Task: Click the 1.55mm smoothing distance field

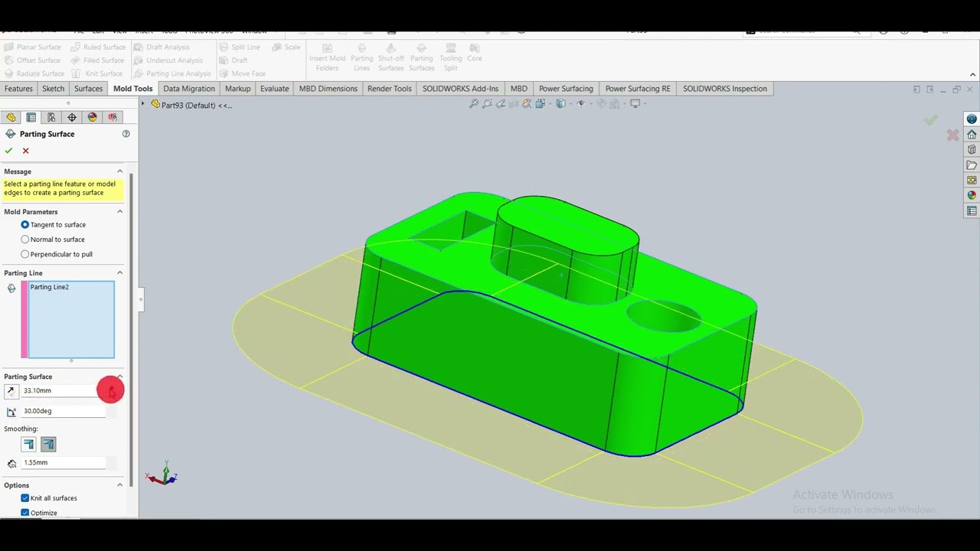Action: pyautogui.click(x=63, y=463)
